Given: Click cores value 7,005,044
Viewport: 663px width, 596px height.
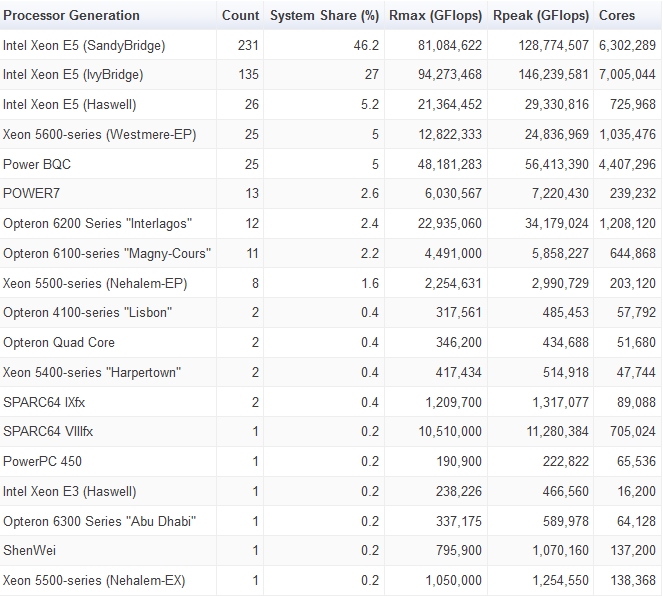Looking at the screenshot, I should click(627, 75).
